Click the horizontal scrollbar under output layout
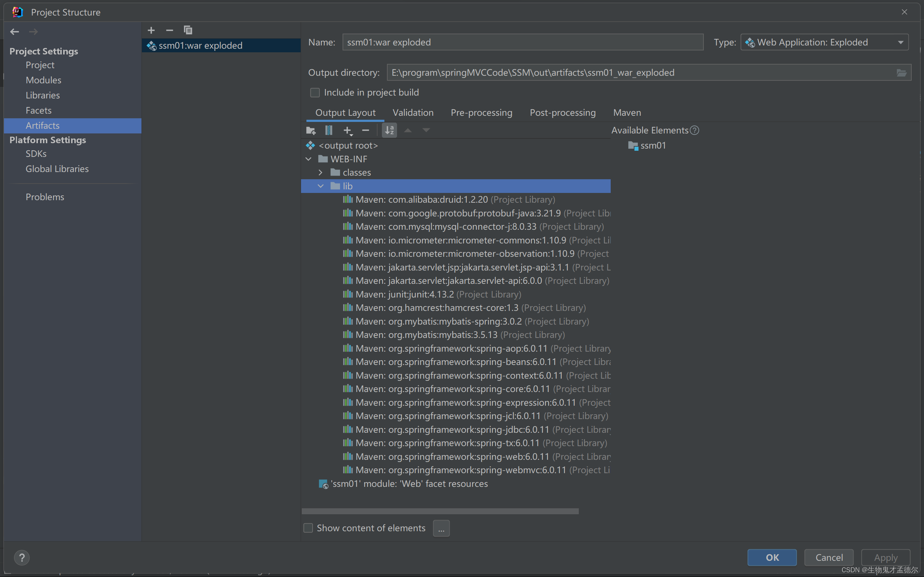The image size is (924, 577). tap(440, 511)
